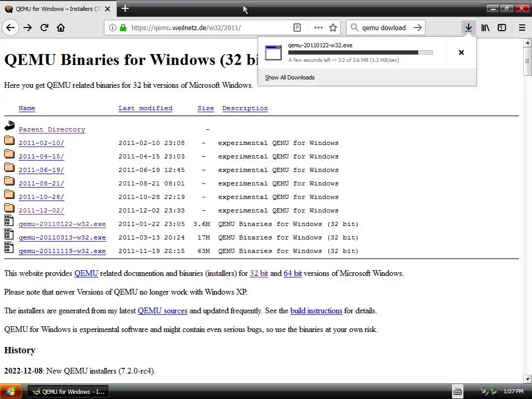Open the 2011-04-15/ folder link
Viewport: 532px width, 399px height.
[x=42, y=156]
